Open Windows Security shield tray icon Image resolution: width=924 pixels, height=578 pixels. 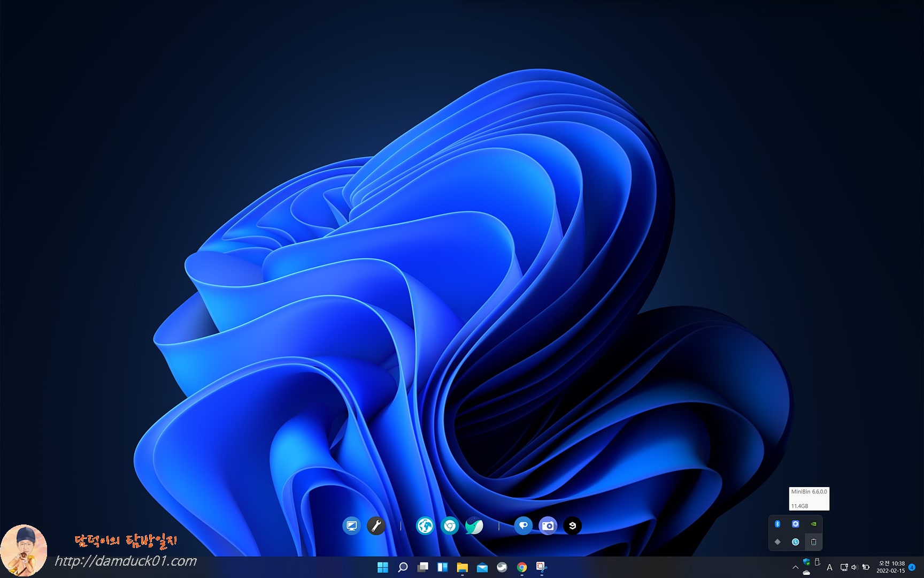point(806,562)
